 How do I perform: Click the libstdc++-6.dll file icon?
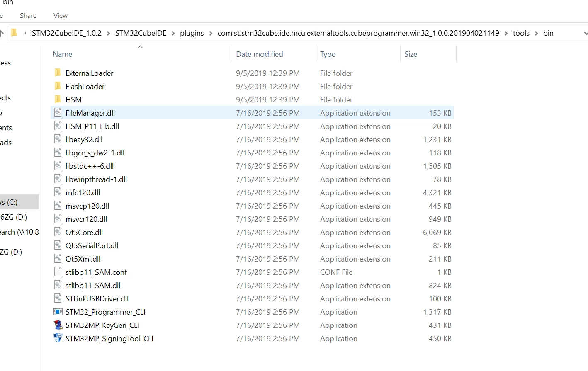(58, 166)
